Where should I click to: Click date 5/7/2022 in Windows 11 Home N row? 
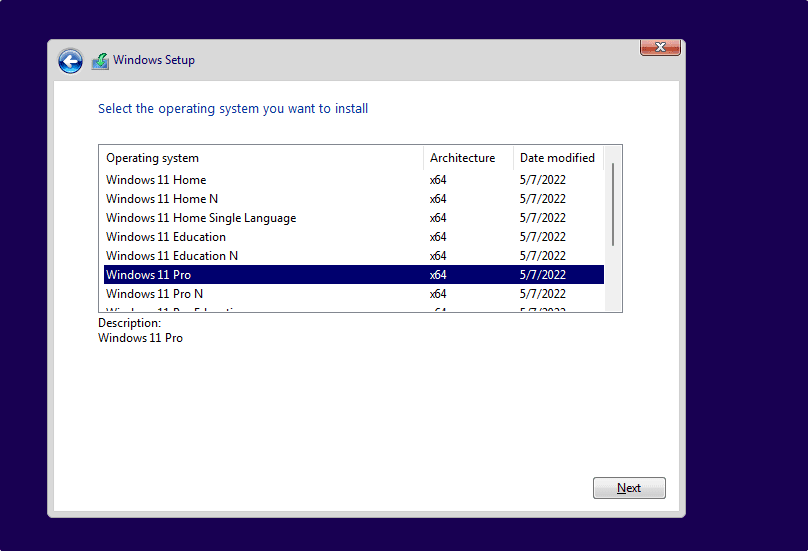(543, 199)
